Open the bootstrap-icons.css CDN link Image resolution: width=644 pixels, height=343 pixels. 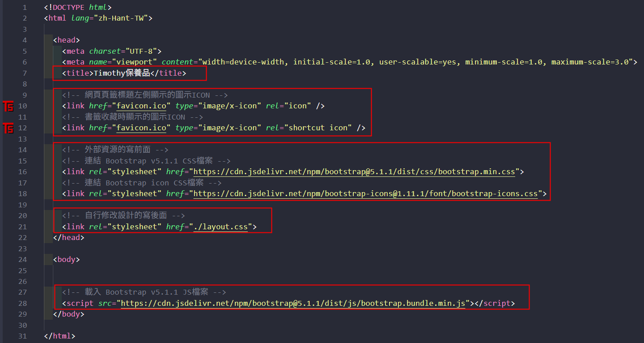(x=365, y=194)
